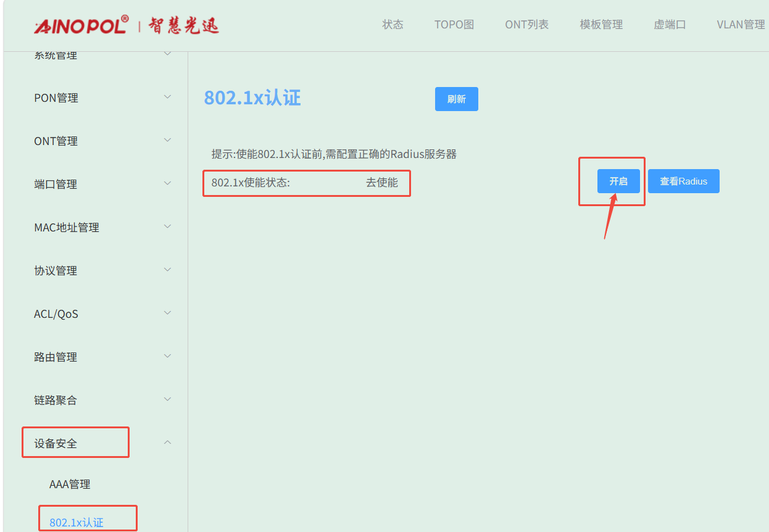Open the TOPO图 top navigation tab

tap(454, 25)
